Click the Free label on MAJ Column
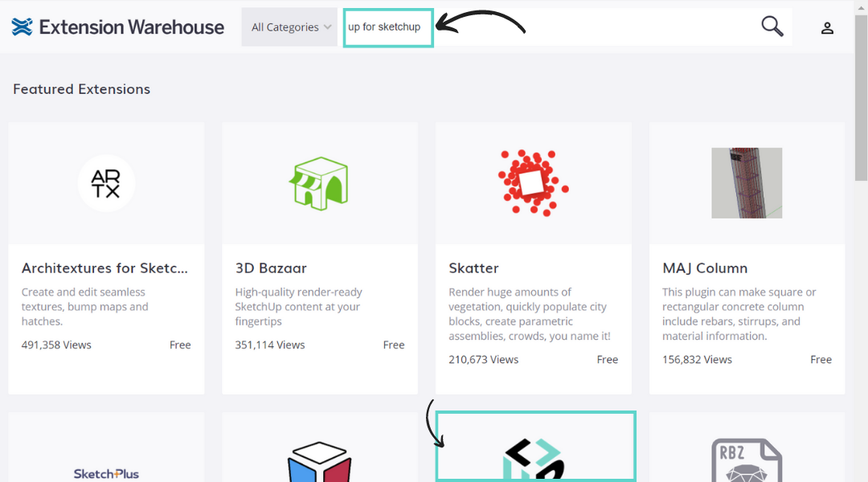868x482 pixels. click(x=821, y=360)
